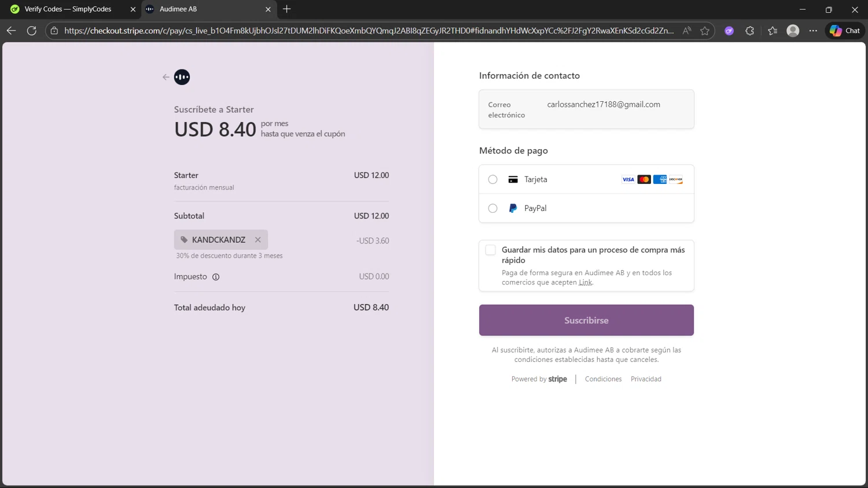Open the Extensions puzzle icon
The image size is (868, 488).
[x=750, y=31]
